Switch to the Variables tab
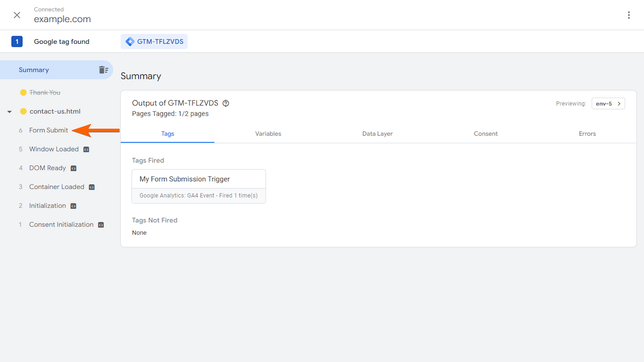This screenshot has width=644, height=362. (x=268, y=134)
